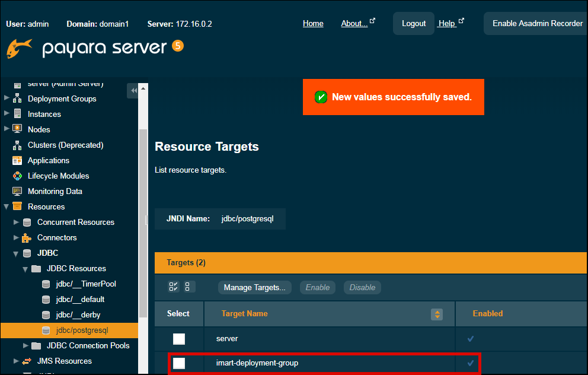Screen dimensions: 588x375
Task: Collapse the JDBC Resources tree node
Action: click(x=25, y=268)
